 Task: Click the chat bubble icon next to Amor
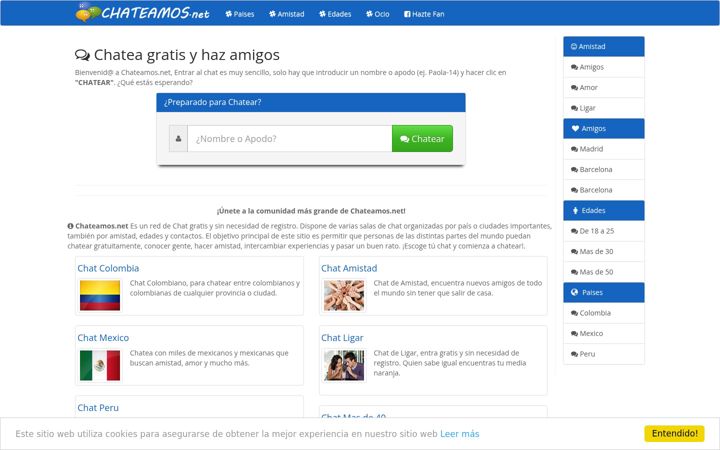574,88
